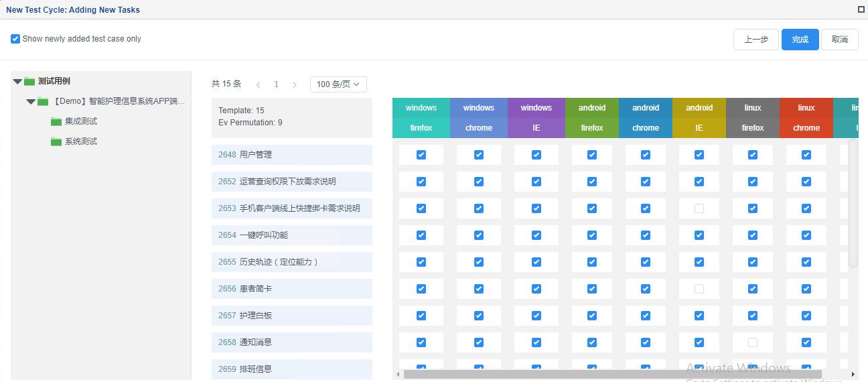Uncheck Show newly added test case only

point(15,39)
